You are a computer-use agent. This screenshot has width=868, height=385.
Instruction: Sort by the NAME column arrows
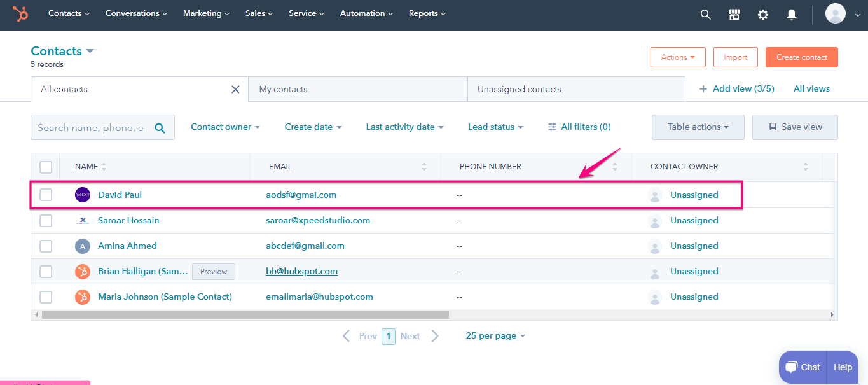click(x=104, y=167)
